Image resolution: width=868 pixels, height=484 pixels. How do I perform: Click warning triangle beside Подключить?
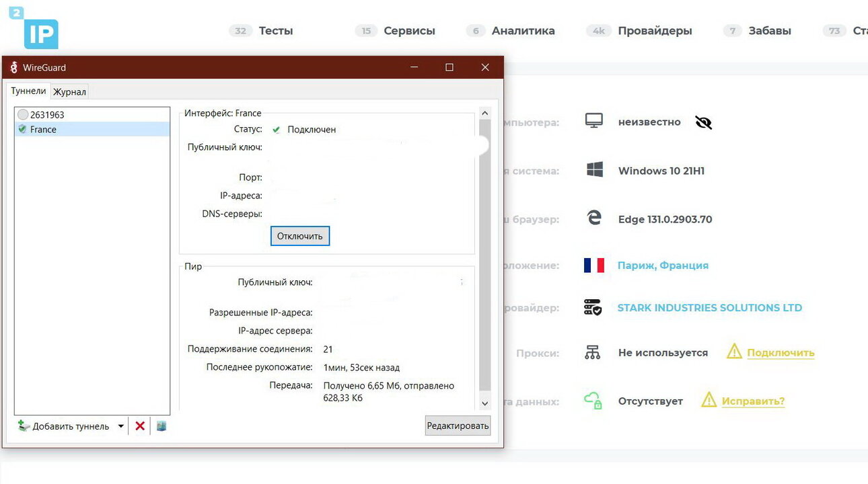(734, 352)
